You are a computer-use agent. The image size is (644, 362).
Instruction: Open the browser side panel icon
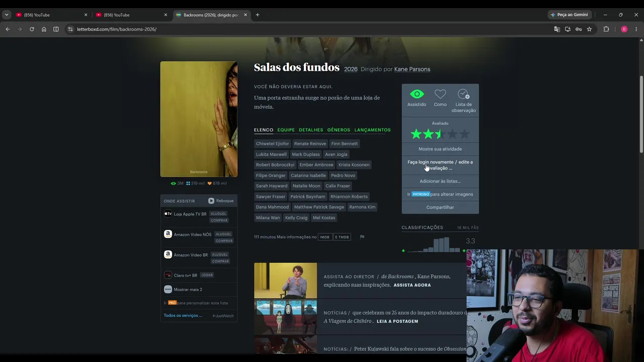point(56,29)
